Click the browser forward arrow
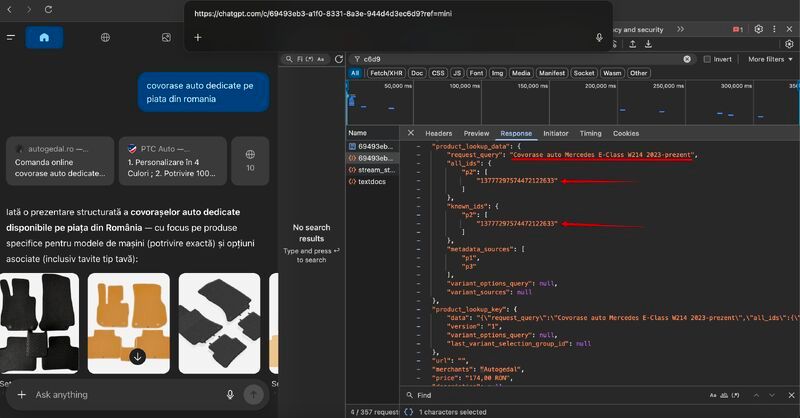 tap(29, 9)
